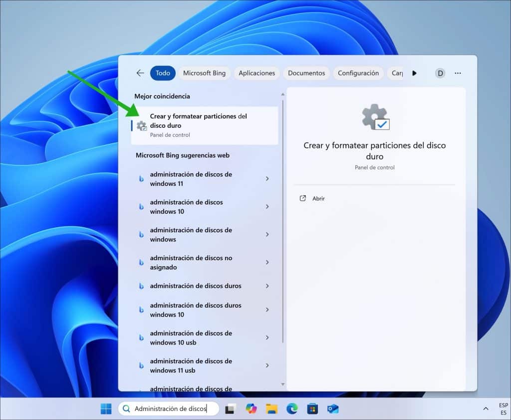Open Microsoft Store from the taskbar
Viewport: 511px width, 420px height.
312,409
